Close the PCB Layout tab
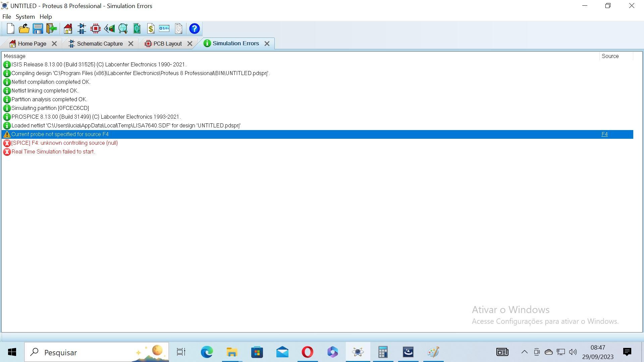The image size is (644, 362). (x=190, y=44)
